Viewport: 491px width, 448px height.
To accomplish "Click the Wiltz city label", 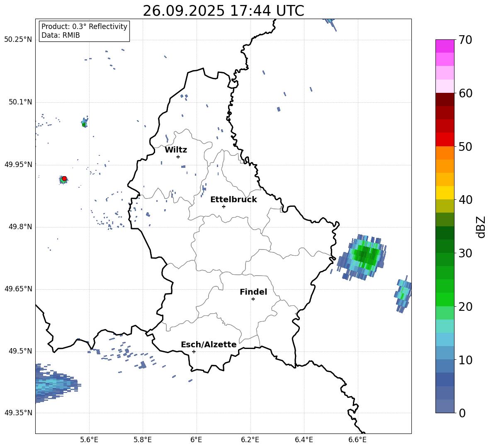I will 176,150.
